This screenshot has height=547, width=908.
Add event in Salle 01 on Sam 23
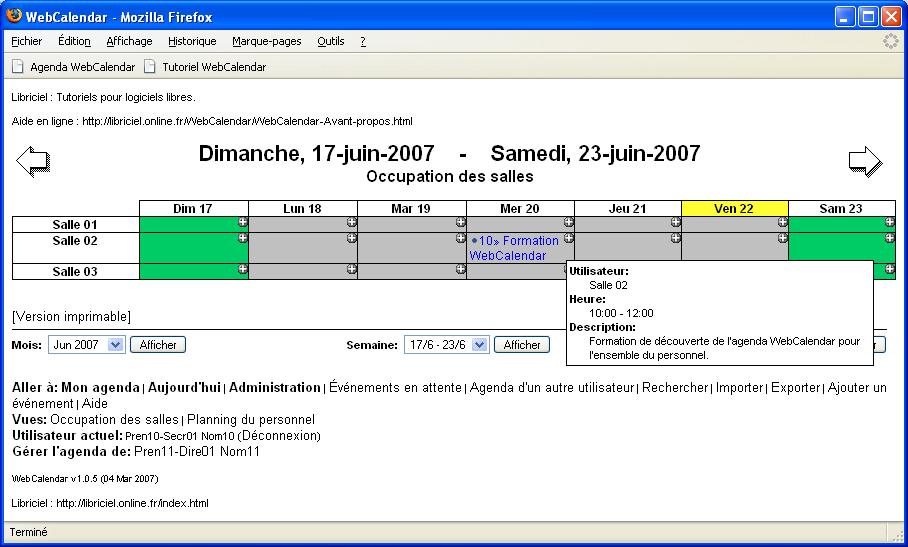(x=890, y=222)
